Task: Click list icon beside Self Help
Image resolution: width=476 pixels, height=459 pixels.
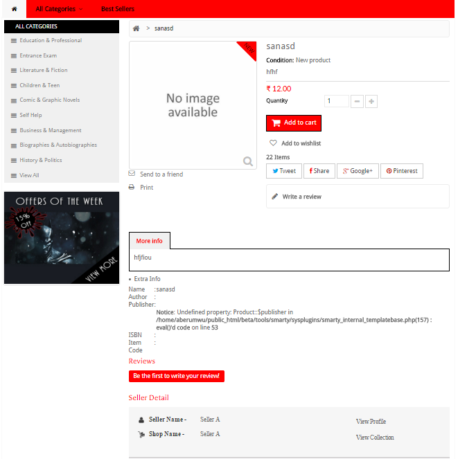Action: click(x=14, y=116)
